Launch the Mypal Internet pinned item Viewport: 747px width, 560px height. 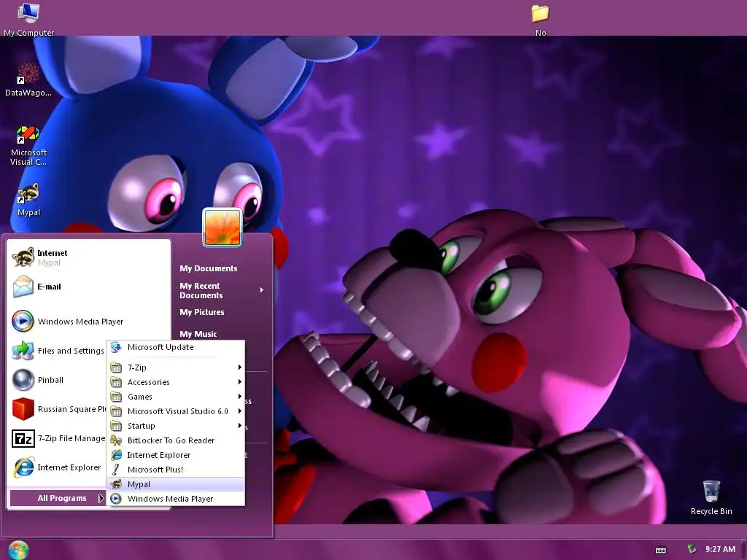tap(90, 257)
